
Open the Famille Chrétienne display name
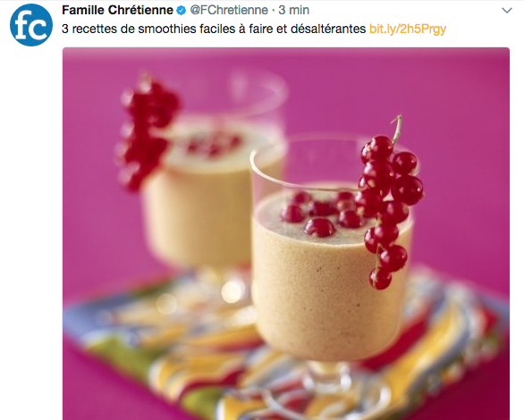pos(118,11)
